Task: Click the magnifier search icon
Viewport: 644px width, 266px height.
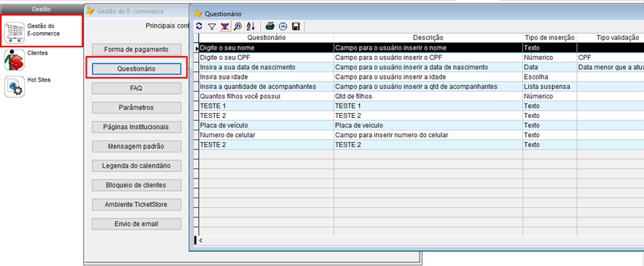Action: 237,26
